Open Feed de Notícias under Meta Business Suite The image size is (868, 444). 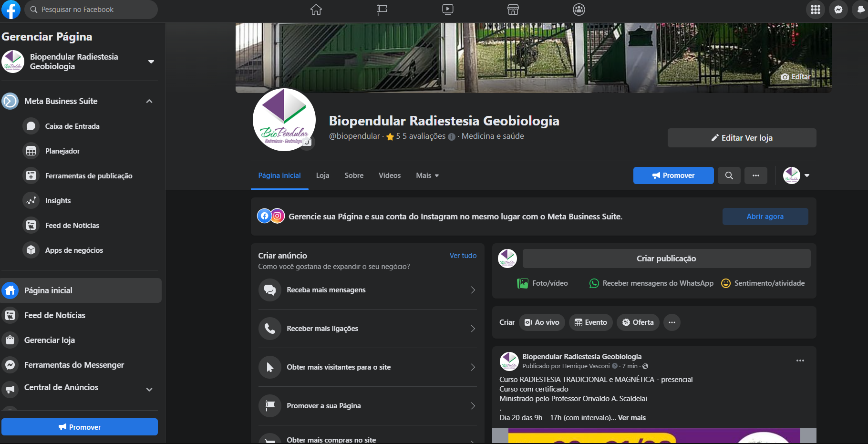coord(72,226)
